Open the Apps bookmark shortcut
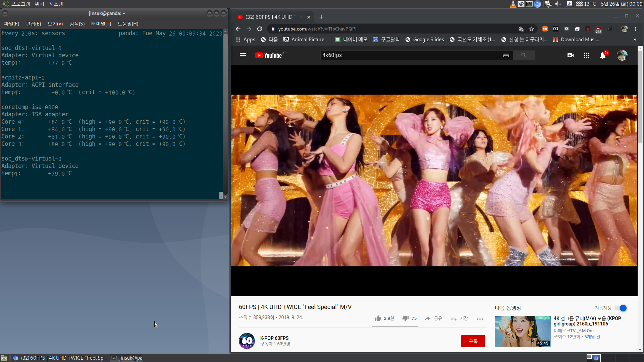Viewport: 644px width, 362px height. [245, 40]
